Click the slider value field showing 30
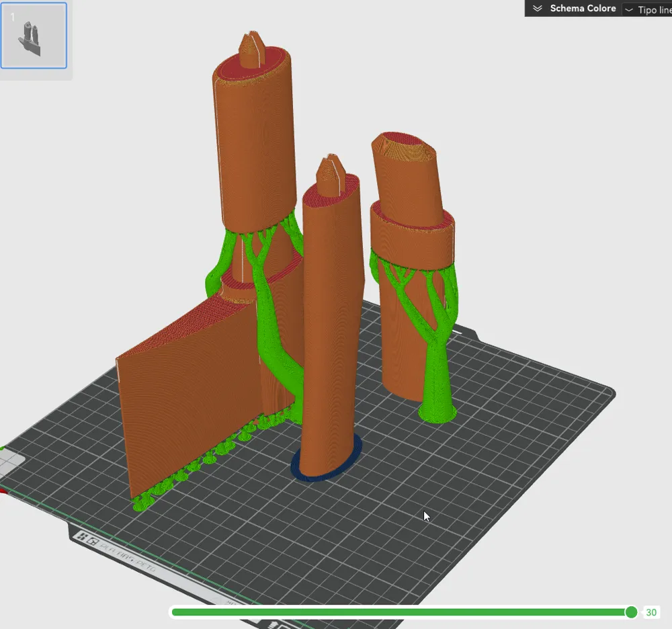This screenshot has width=672, height=629. (x=651, y=612)
